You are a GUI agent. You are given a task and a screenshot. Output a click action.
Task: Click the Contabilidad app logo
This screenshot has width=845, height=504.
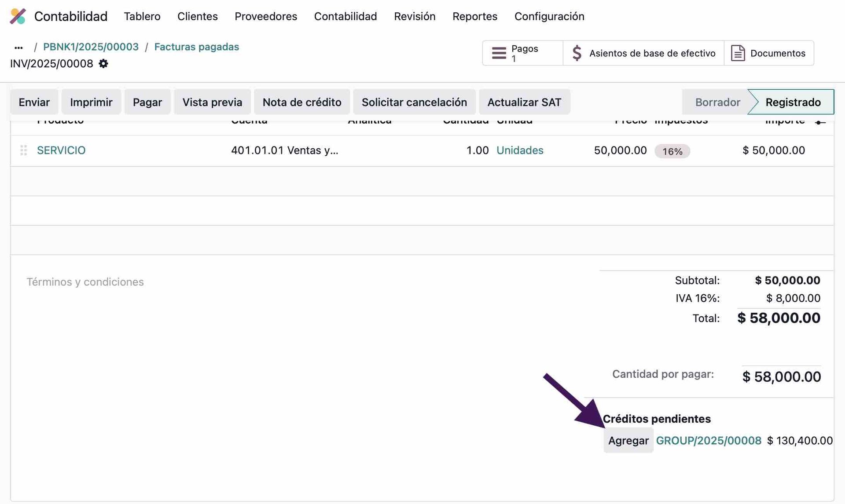coord(18,16)
